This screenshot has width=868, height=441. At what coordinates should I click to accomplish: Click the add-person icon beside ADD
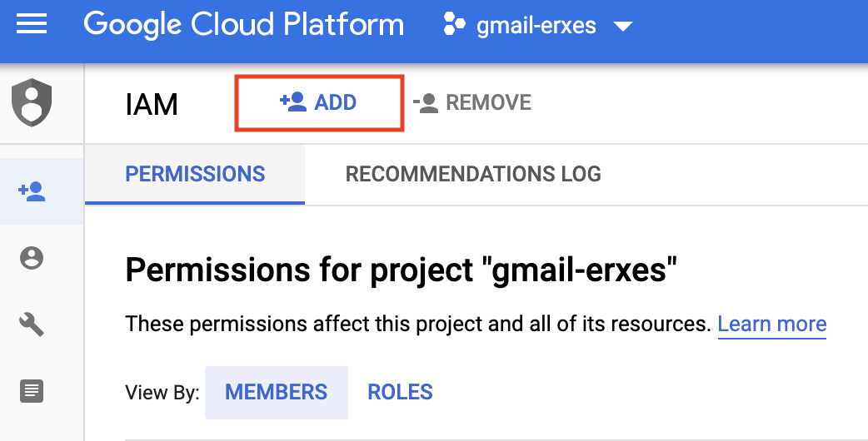pyautogui.click(x=292, y=102)
